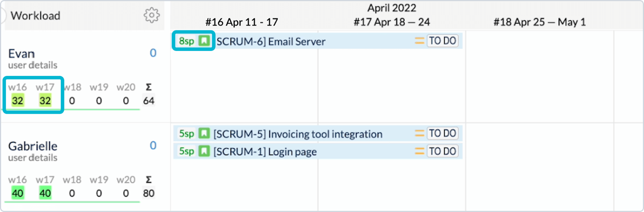Image resolution: width=644 pixels, height=212 pixels.
Task: Click the story icon on SCRUM-1 Login page
Action: (x=204, y=151)
